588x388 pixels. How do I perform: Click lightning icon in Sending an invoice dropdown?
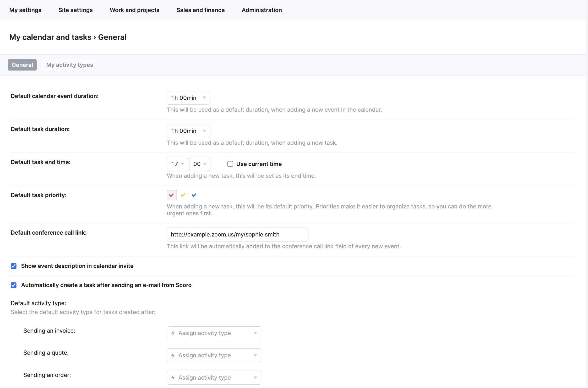tap(173, 333)
